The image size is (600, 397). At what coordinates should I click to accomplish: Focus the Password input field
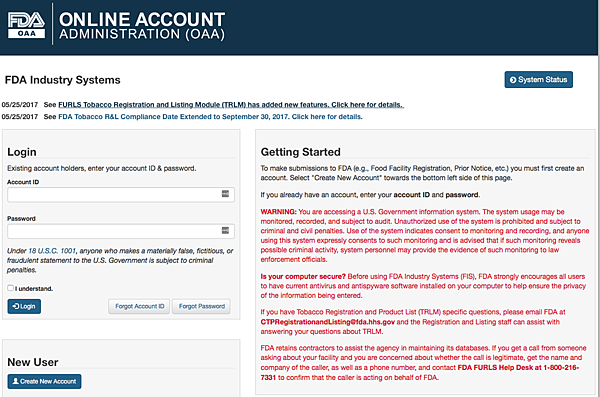pos(121,231)
